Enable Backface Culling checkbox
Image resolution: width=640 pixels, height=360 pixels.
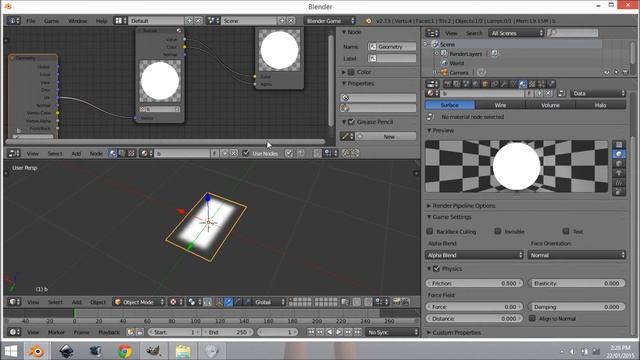[430, 231]
